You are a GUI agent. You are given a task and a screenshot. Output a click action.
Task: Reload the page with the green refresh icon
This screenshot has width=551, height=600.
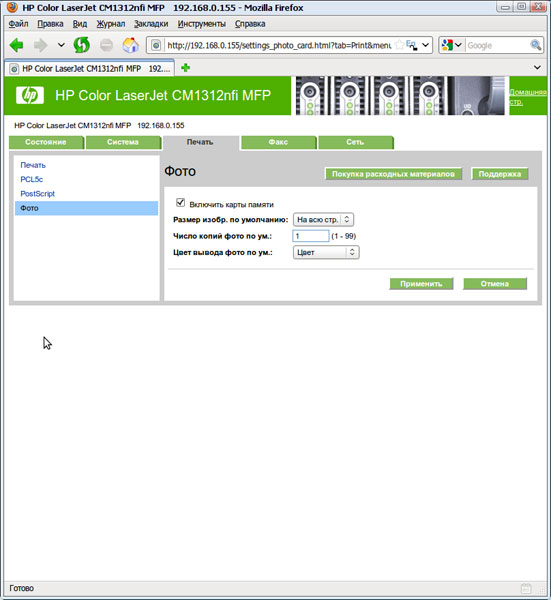(x=82, y=45)
